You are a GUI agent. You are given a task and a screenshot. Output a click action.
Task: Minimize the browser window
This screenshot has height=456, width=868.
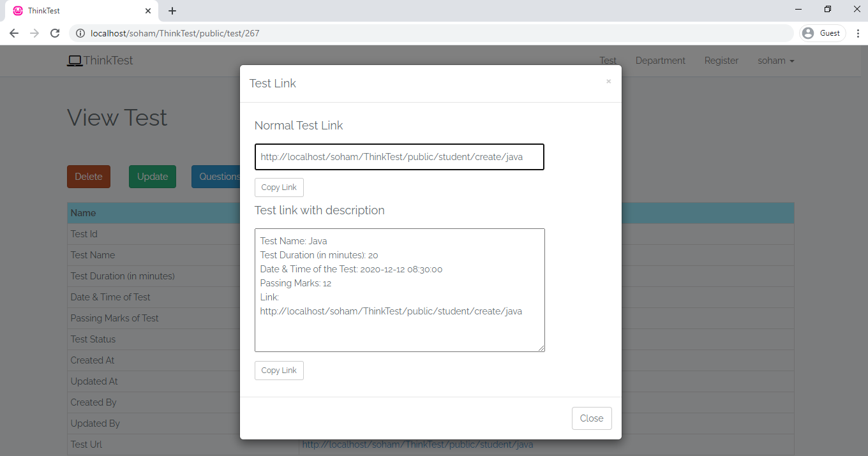click(x=798, y=9)
